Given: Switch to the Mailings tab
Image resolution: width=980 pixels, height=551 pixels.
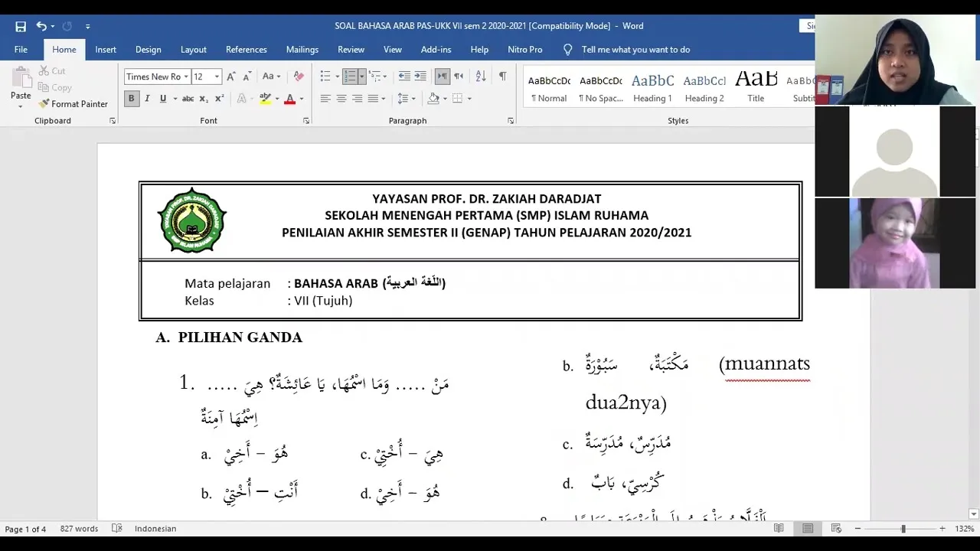Looking at the screenshot, I should coord(302,49).
